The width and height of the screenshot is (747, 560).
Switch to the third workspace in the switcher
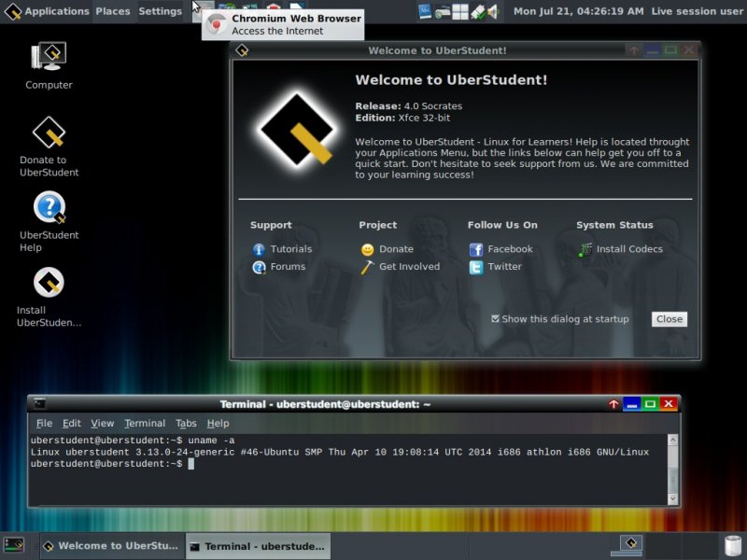(x=698, y=545)
